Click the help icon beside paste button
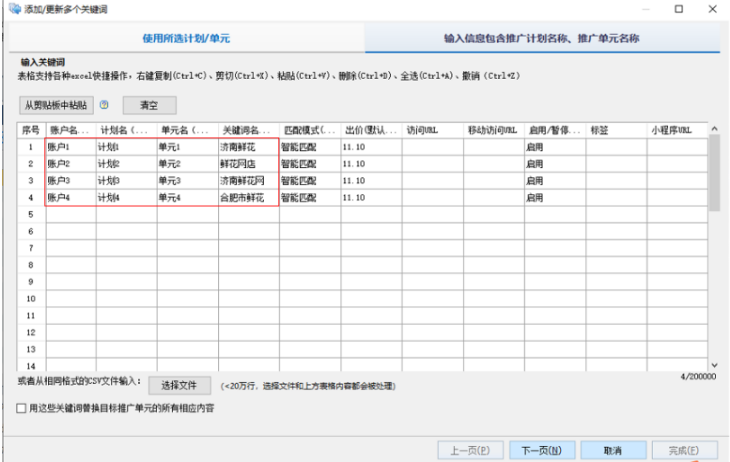 tap(104, 105)
